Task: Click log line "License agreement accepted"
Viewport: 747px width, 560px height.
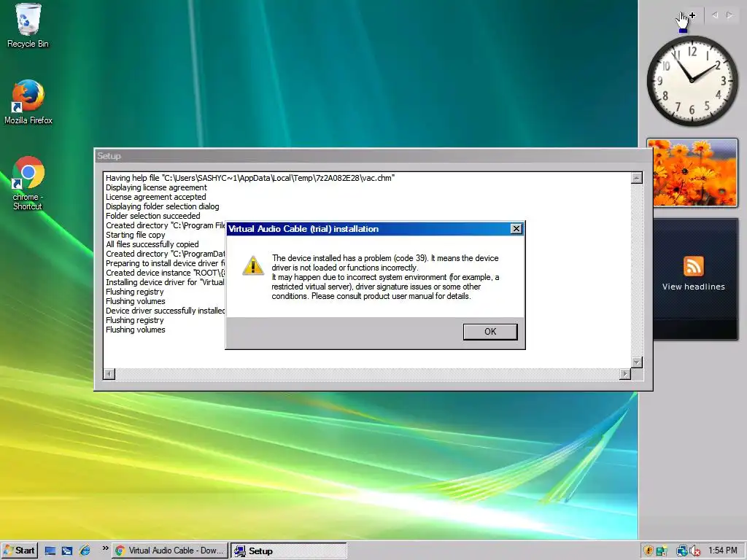Action: point(156,197)
